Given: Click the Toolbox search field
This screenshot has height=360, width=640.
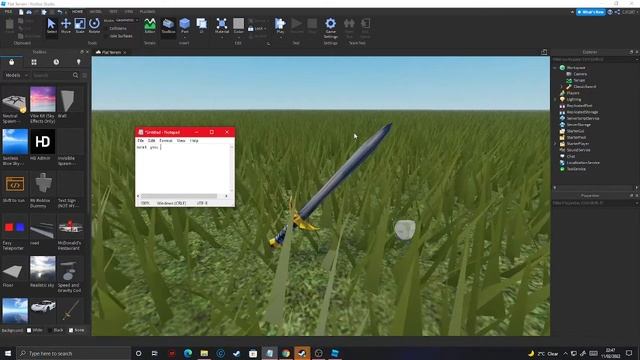Looking at the screenshot, I should click(x=51, y=75).
